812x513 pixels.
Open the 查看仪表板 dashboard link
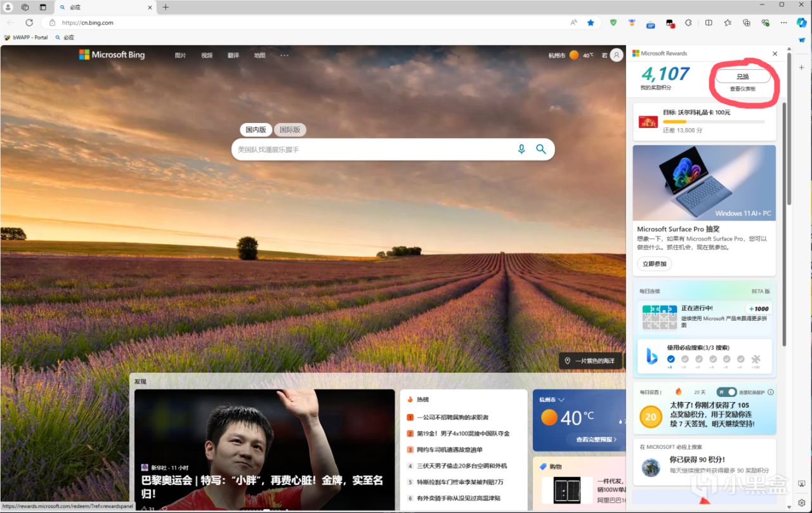point(742,89)
